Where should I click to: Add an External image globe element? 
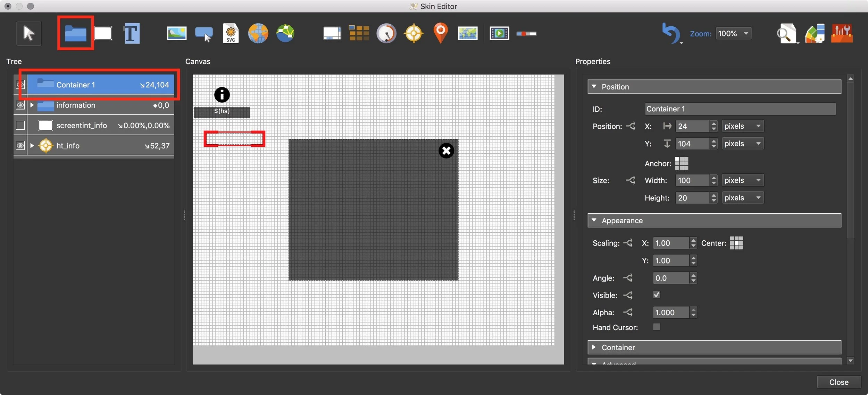258,34
